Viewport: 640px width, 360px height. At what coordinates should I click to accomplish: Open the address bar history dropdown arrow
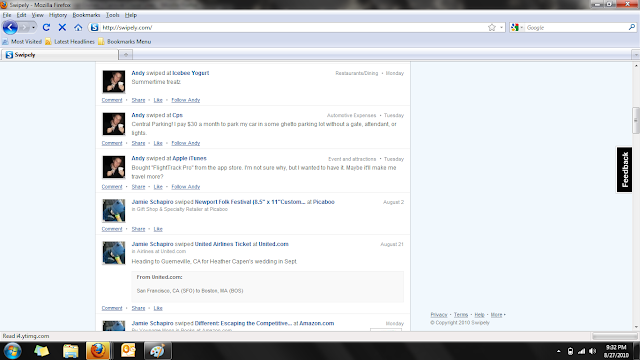click(501, 27)
